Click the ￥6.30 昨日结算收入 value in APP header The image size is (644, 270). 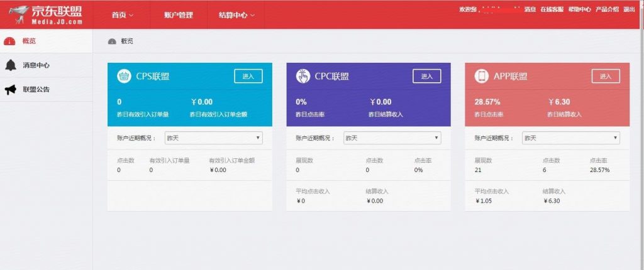pos(559,102)
